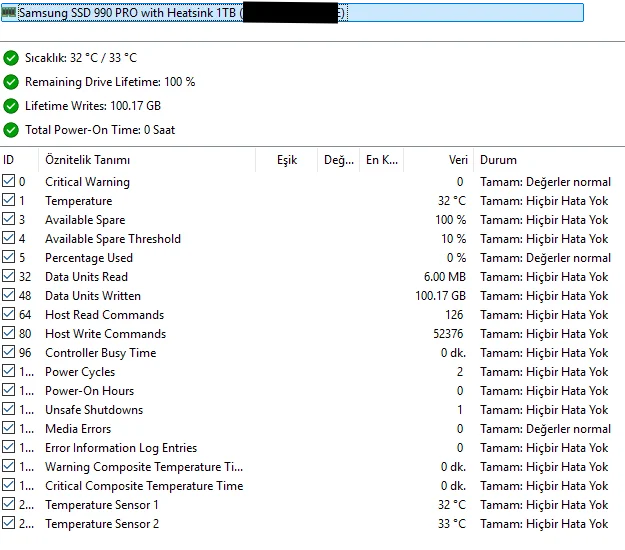This screenshot has height=550, width=625.
Task: Select the Data Units Read attribute name
Action: [86, 277]
